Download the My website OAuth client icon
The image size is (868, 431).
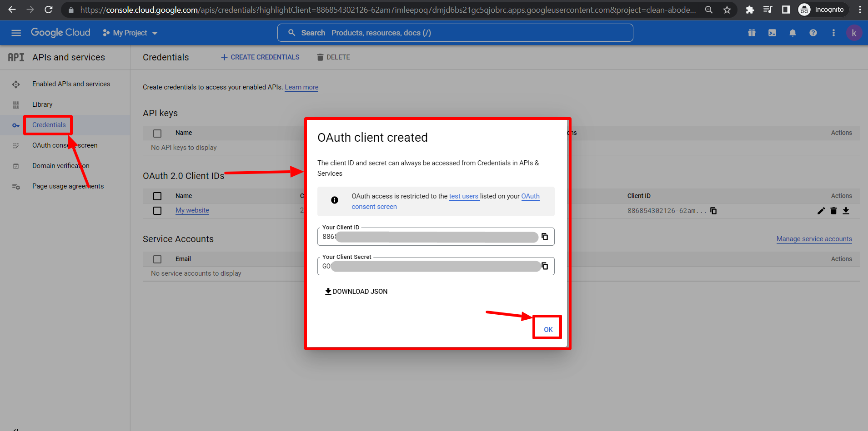tap(846, 211)
